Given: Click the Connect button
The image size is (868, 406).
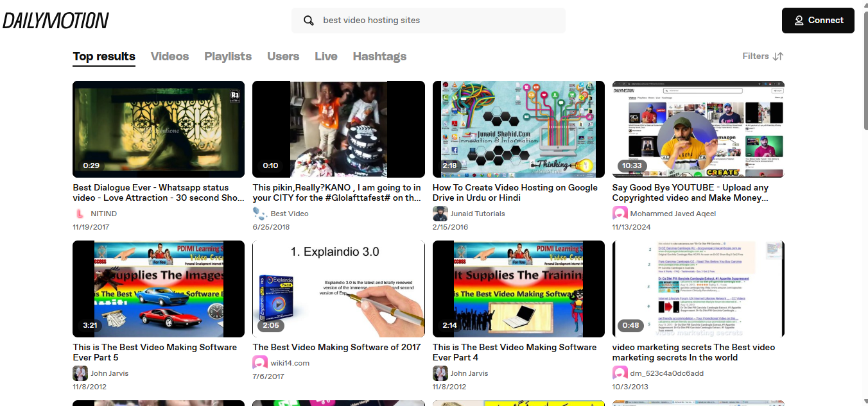Looking at the screenshot, I should click(818, 21).
